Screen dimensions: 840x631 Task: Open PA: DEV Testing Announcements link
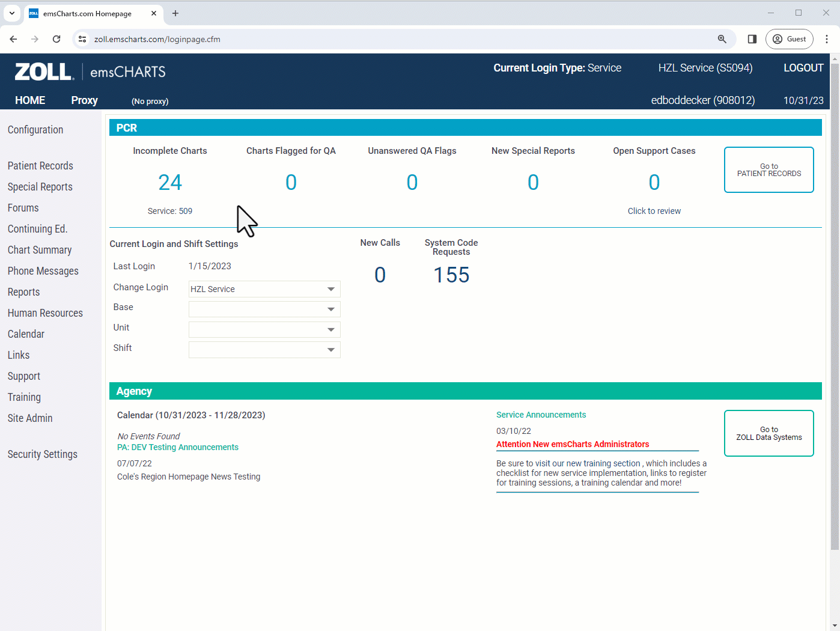(x=178, y=447)
